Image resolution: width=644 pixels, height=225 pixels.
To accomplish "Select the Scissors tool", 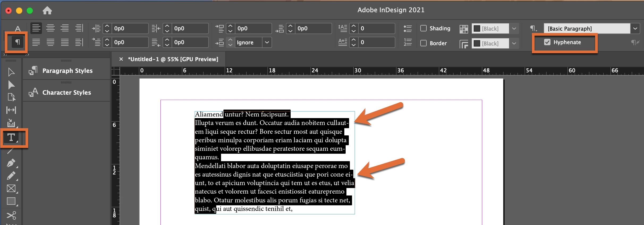I will point(11,215).
